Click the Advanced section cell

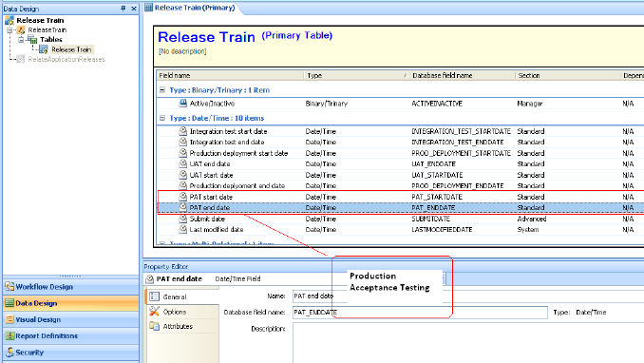pyautogui.click(x=532, y=220)
